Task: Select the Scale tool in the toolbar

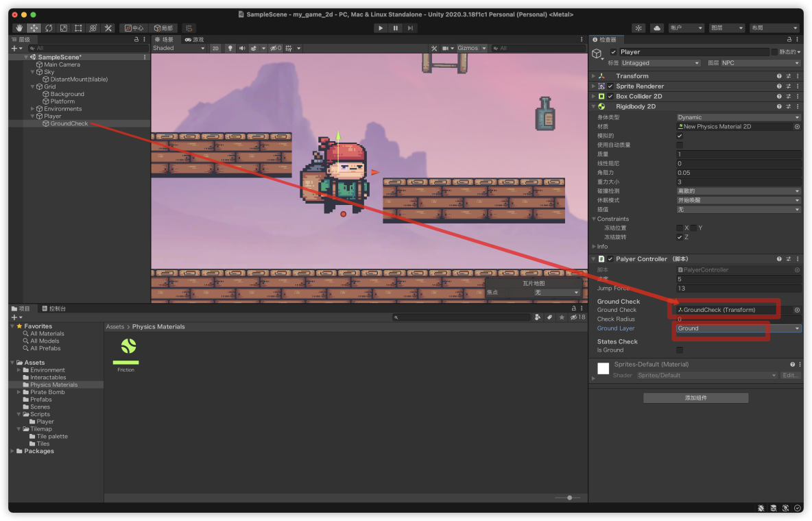Action: (x=64, y=28)
